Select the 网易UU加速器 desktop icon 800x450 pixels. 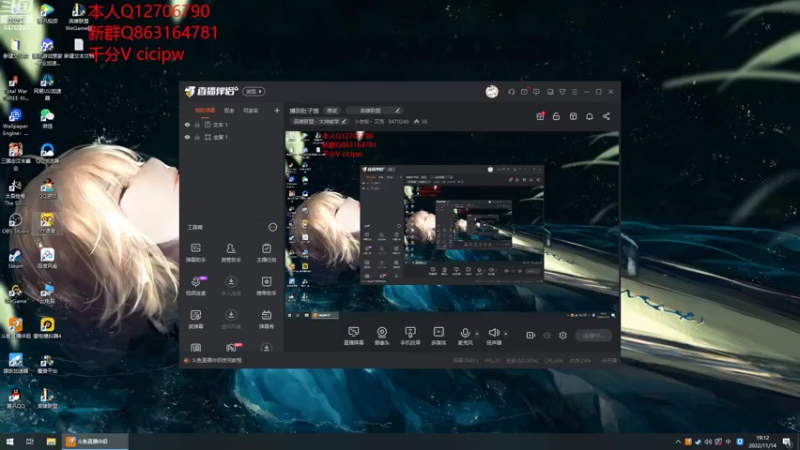point(47,87)
